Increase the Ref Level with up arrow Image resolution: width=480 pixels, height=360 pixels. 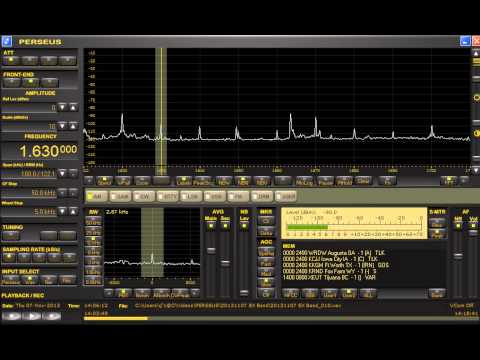tap(73, 107)
